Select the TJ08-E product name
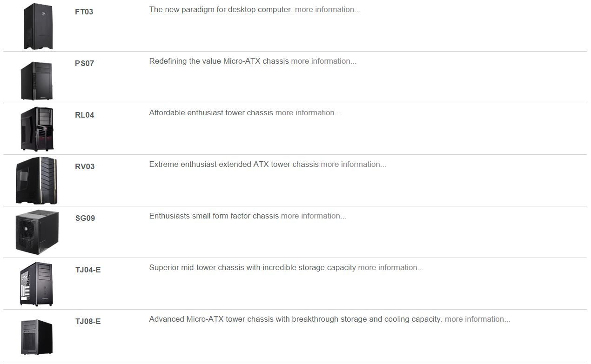 (88, 322)
